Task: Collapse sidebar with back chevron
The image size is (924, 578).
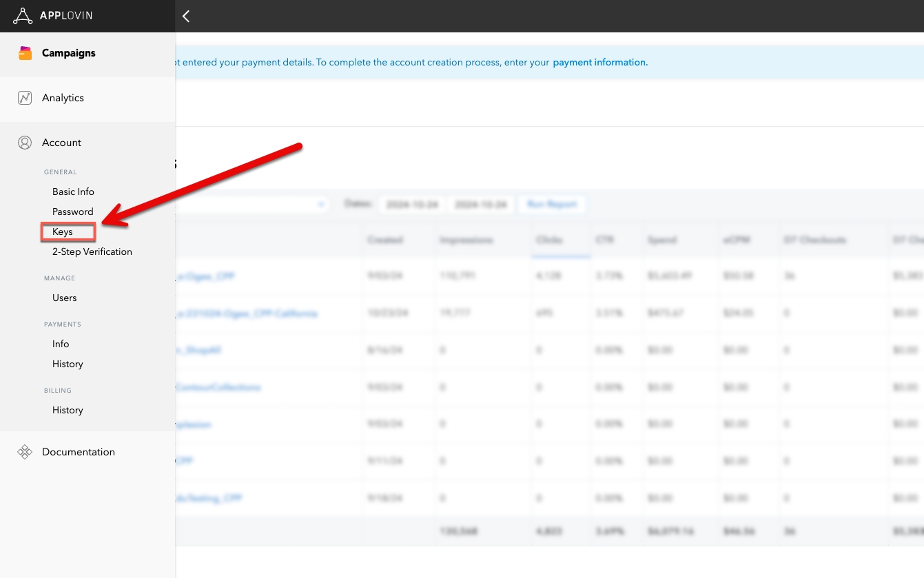Action: tap(185, 17)
